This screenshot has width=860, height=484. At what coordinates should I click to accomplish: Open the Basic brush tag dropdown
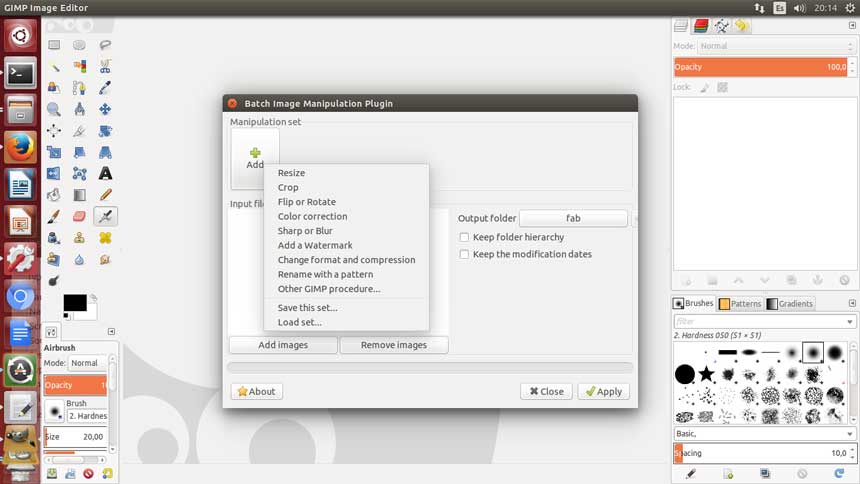(x=764, y=434)
